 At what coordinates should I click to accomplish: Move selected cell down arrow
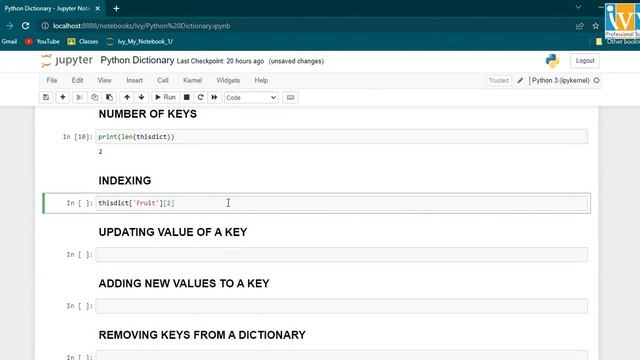point(142,98)
